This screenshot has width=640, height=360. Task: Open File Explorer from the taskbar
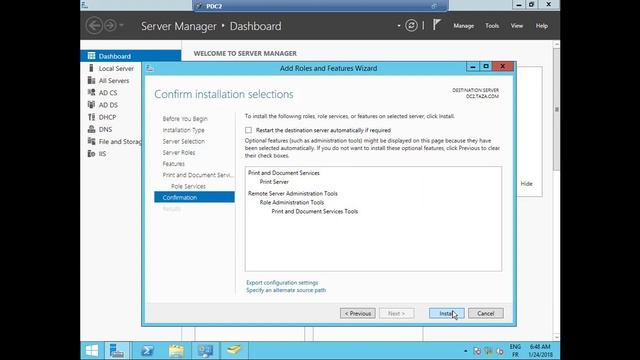tap(176, 351)
